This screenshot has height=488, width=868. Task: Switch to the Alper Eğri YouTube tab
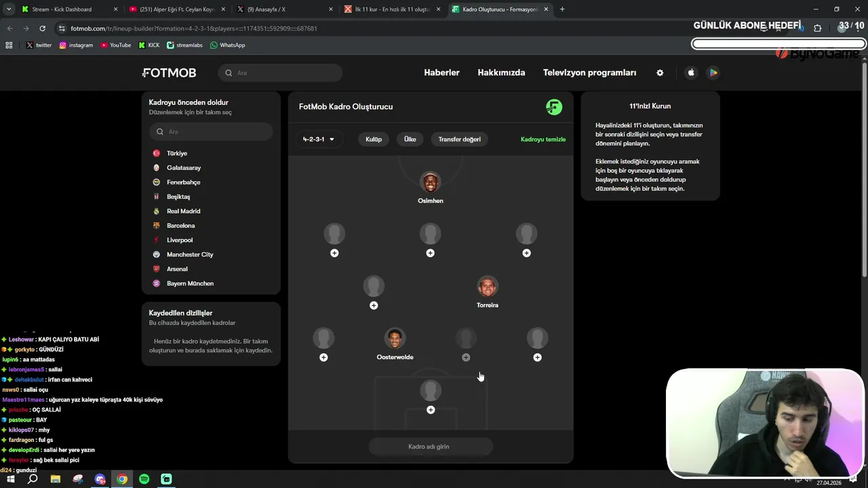tap(176, 9)
